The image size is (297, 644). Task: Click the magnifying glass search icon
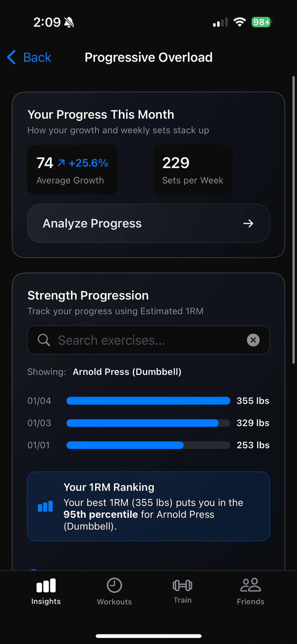[x=43, y=340]
